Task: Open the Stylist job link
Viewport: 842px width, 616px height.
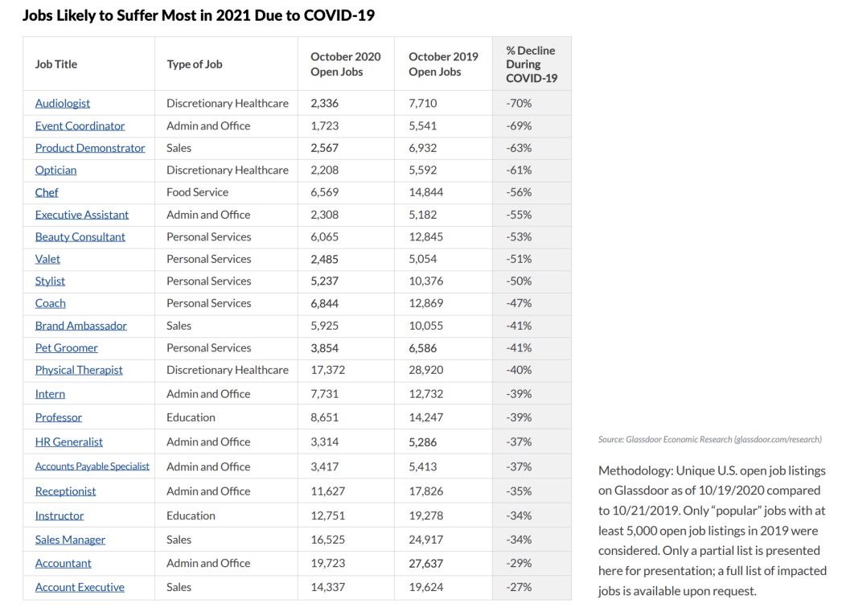Action: [50, 281]
